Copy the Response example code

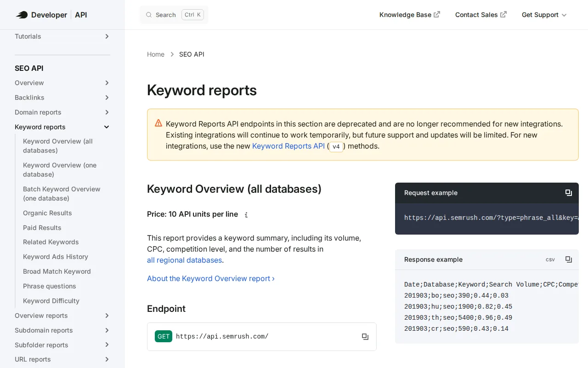tap(569, 259)
